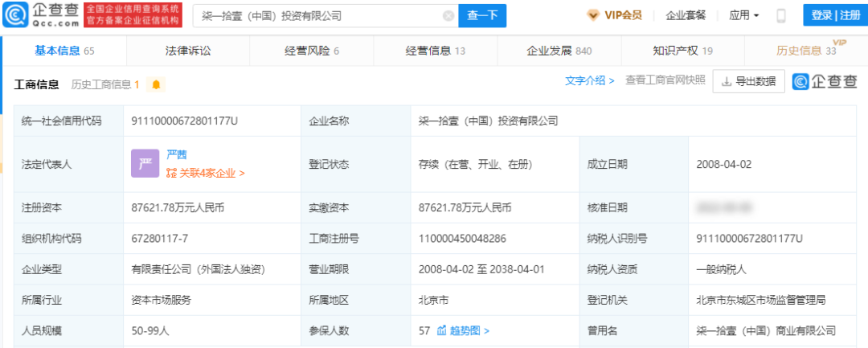Click the 北京市 region value
Image resolution: width=868 pixels, height=348 pixels.
(433, 301)
